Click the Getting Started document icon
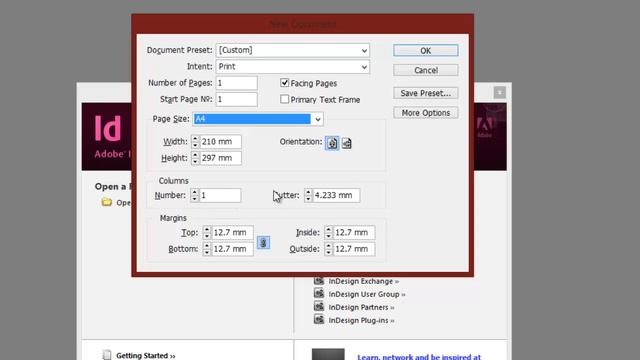 click(x=107, y=355)
